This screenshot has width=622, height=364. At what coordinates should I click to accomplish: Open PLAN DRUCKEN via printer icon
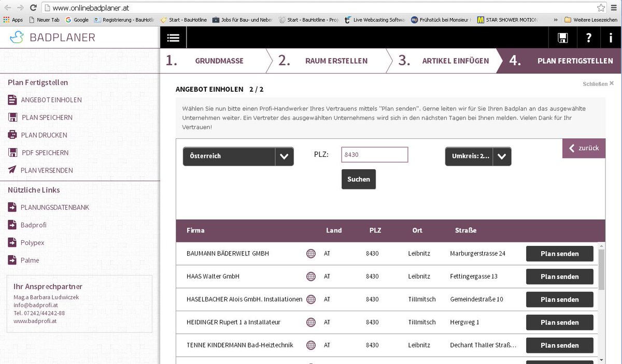tap(11, 135)
